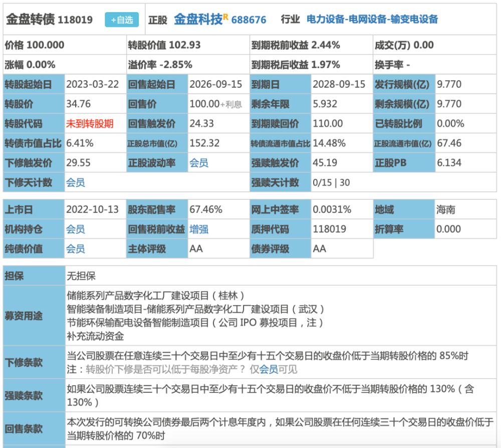Click the 到期税前收益 2.44% cell
Image resolution: width=501 pixels, height=448 pixels.
(x=311, y=45)
